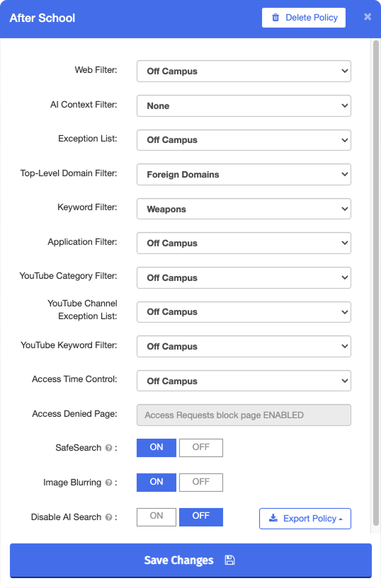Viewport: 381px width, 588px height.
Task: Click the Access Denied Page field
Action: coord(244,415)
